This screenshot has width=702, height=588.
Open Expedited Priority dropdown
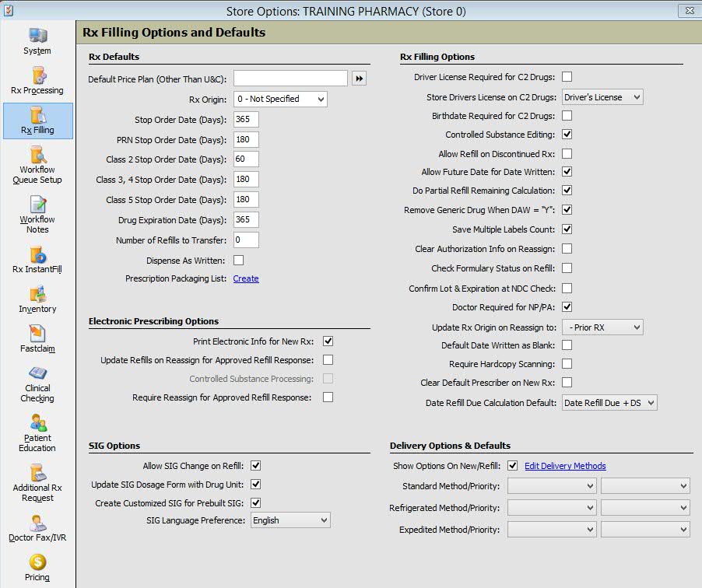pos(645,530)
